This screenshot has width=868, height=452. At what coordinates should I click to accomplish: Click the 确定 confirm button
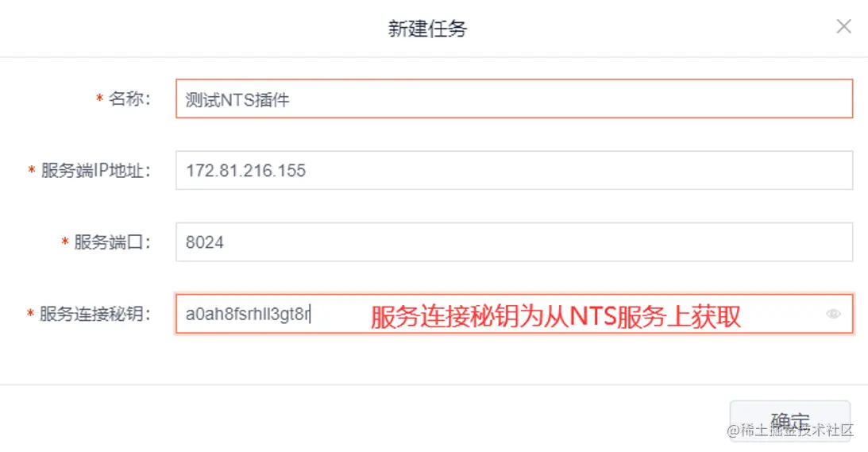[790, 421]
